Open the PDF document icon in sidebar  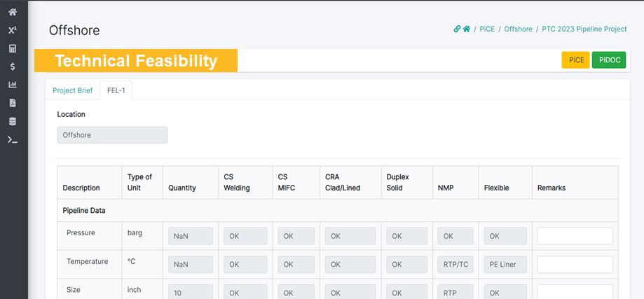(13, 103)
